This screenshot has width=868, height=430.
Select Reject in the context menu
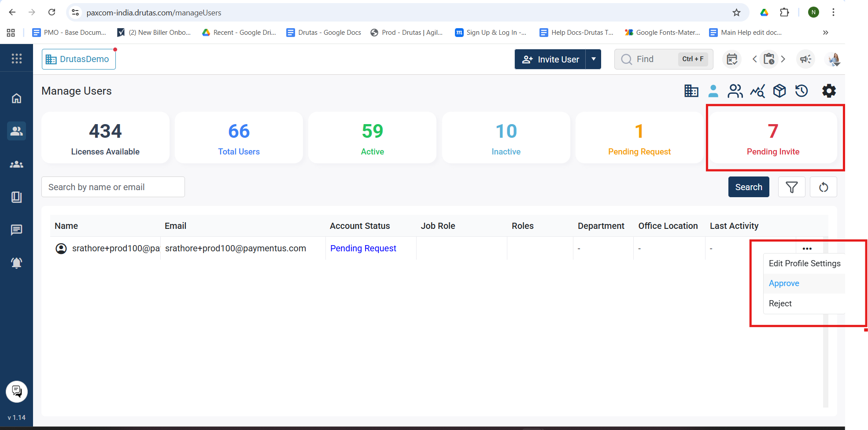pyautogui.click(x=780, y=304)
